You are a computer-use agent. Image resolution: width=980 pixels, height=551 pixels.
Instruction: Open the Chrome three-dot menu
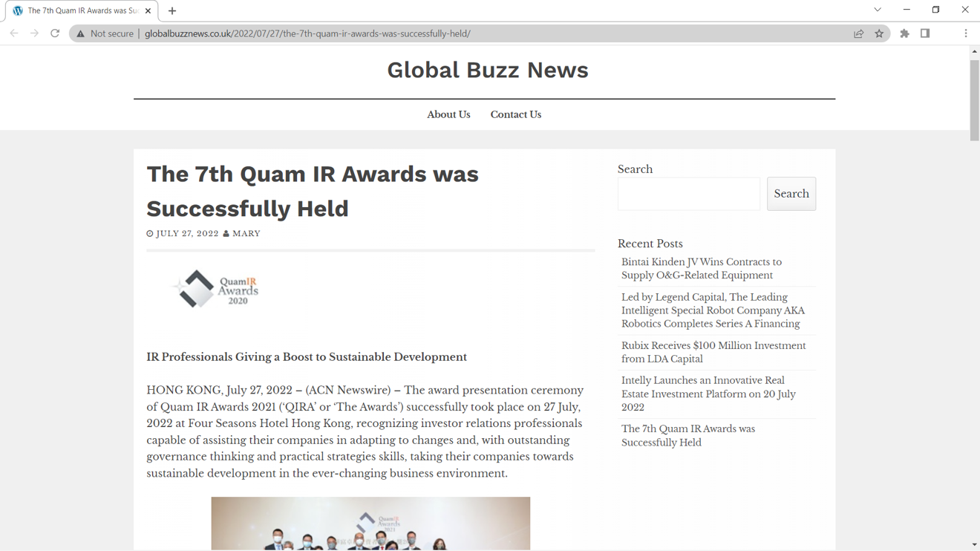(965, 33)
